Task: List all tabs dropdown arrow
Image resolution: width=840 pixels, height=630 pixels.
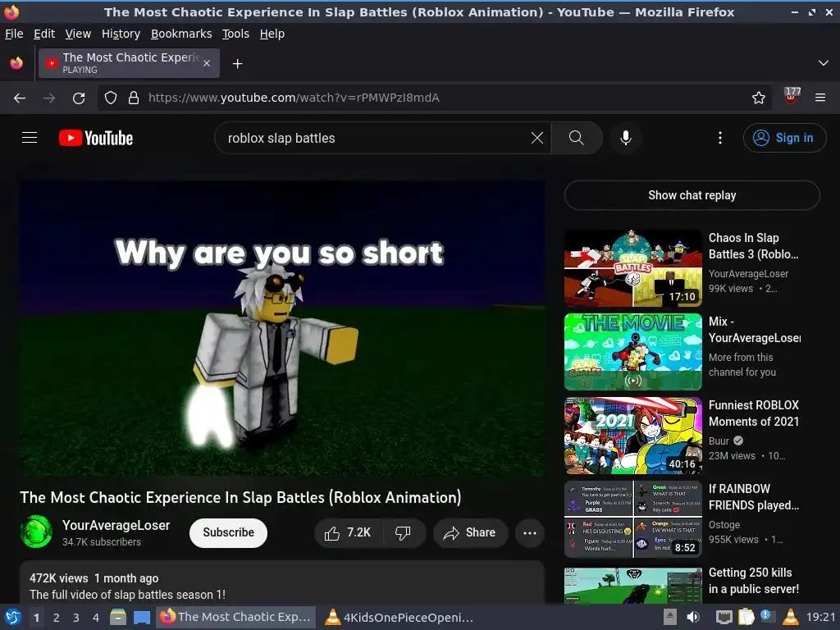Action: tap(824, 63)
